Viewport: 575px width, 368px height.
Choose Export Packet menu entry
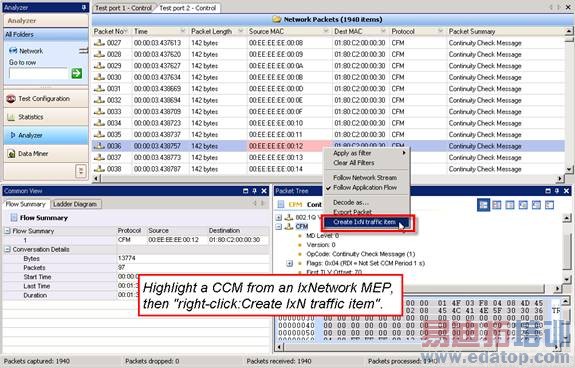(367, 212)
